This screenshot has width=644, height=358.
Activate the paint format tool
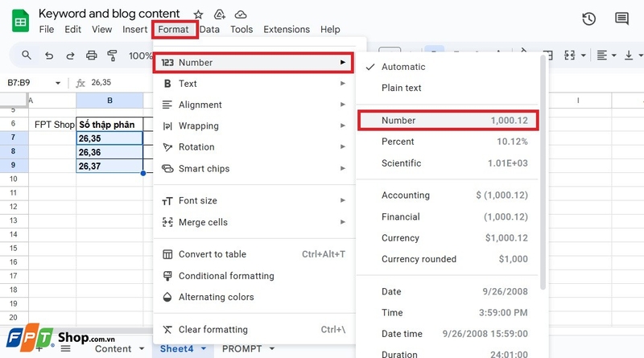click(x=112, y=55)
